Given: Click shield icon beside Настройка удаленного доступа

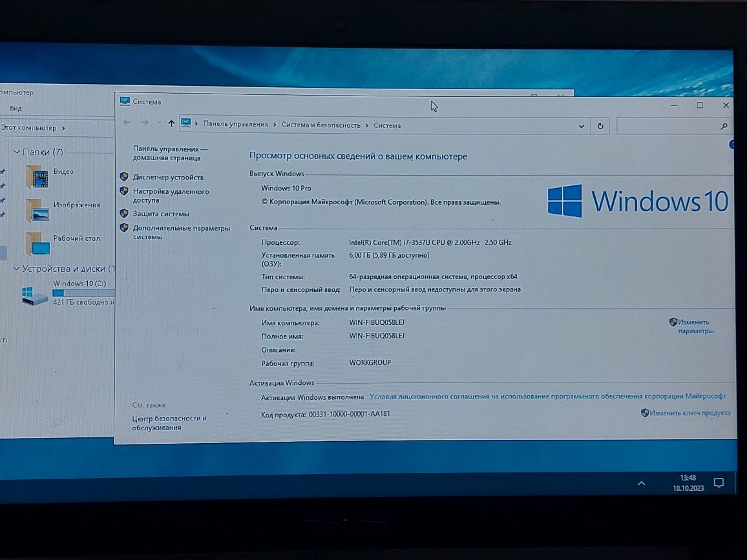Looking at the screenshot, I should point(124,191).
